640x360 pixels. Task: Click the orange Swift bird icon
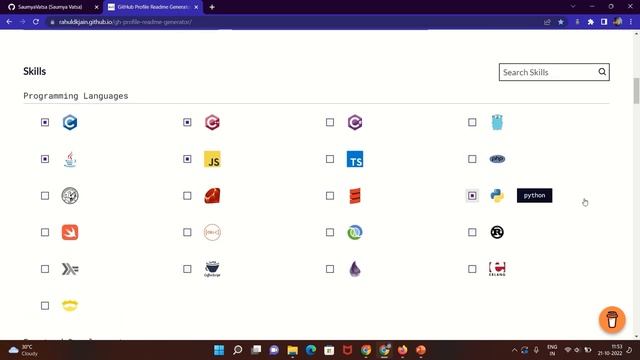[x=70, y=232]
